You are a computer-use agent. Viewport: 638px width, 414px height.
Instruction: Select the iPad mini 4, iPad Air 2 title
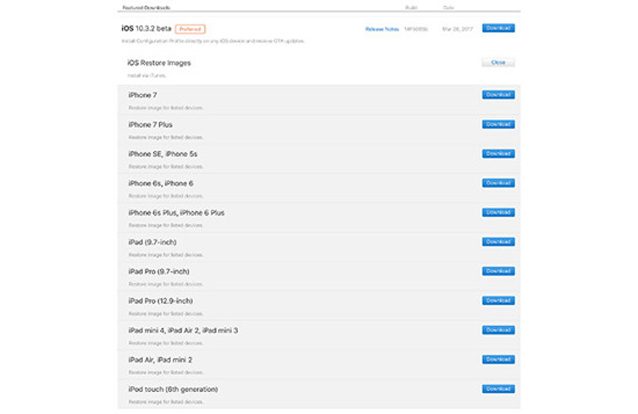point(183,331)
